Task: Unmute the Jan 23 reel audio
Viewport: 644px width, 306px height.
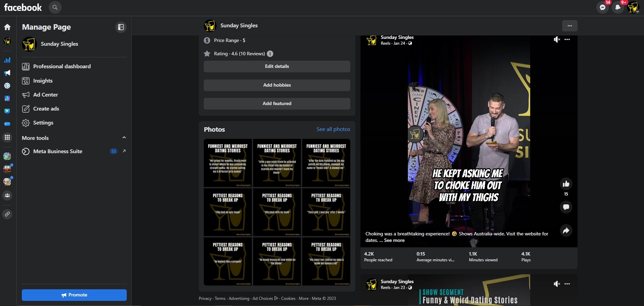Action: [557, 284]
